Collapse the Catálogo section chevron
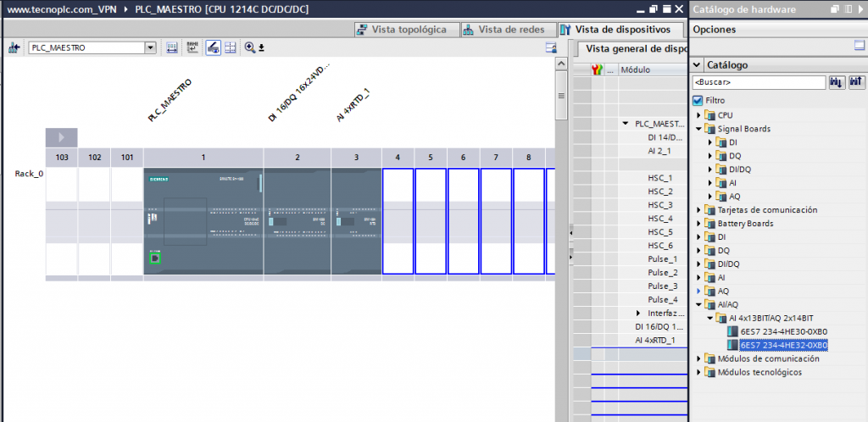This screenshot has width=868, height=422. [x=698, y=65]
